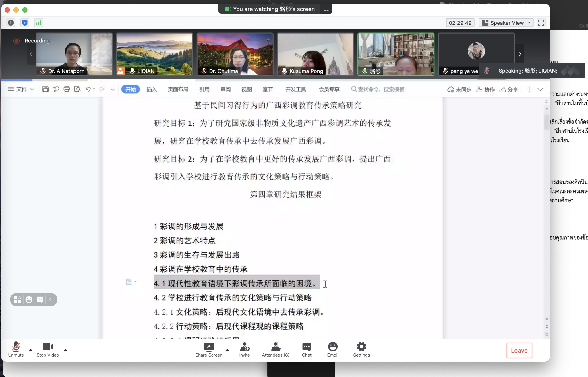Click paragraph layout icon beside line 4.1
588x377 pixels.
coord(129,282)
